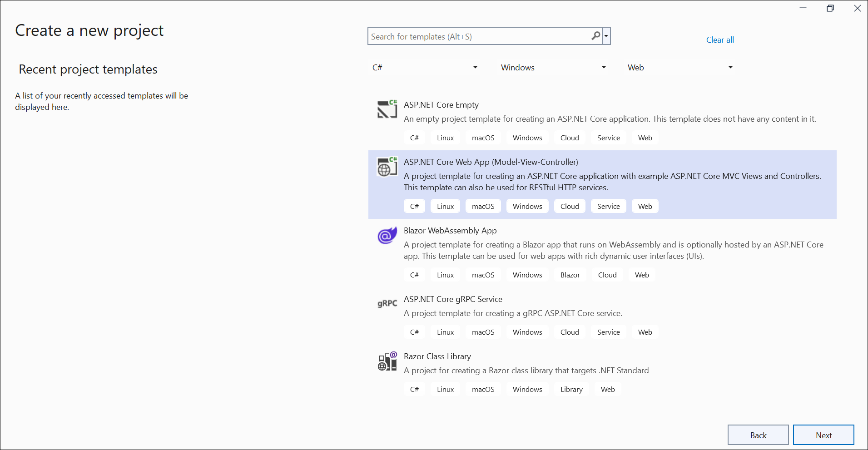The height and width of the screenshot is (450, 868).
Task: Select Razor Class Library title
Action: (x=437, y=356)
